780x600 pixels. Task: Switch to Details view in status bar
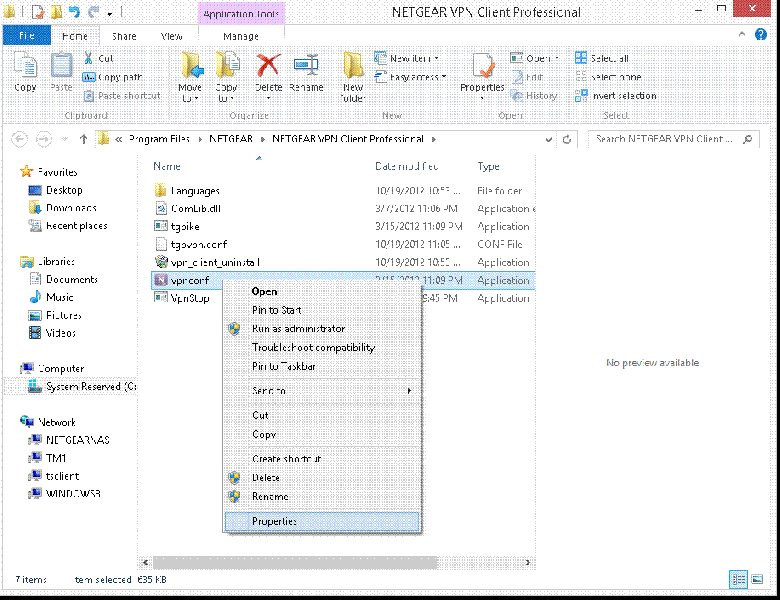pyautogui.click(x=739, y=579)
